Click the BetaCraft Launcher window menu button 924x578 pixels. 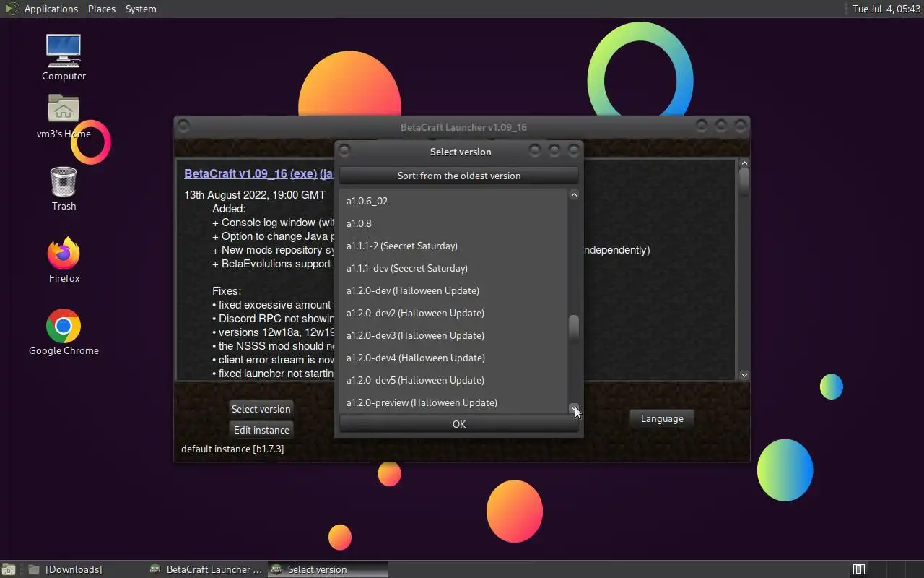pos(183,126)
